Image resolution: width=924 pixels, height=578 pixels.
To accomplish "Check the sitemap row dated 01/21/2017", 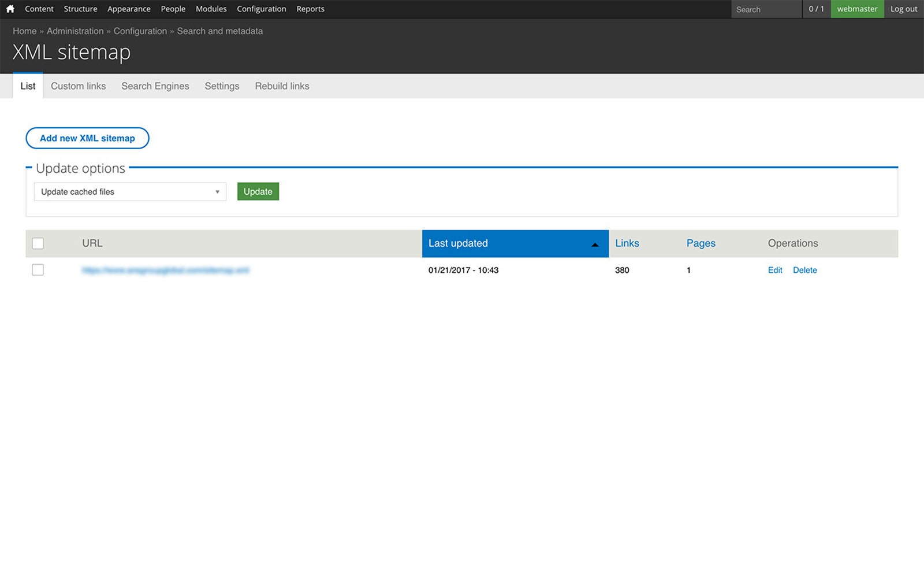I will pyautogui.click(x=38, y=270).
